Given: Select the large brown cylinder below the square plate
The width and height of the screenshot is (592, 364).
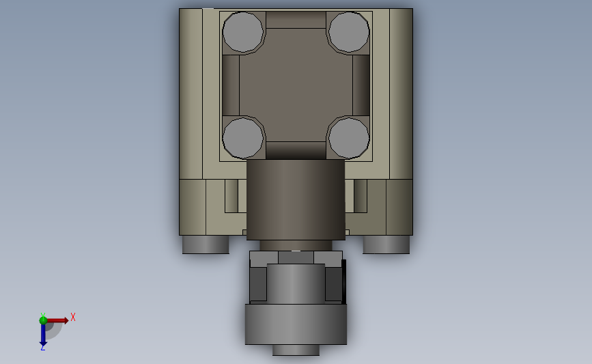Looking at the screenshot, I should (x=296, y=199).
